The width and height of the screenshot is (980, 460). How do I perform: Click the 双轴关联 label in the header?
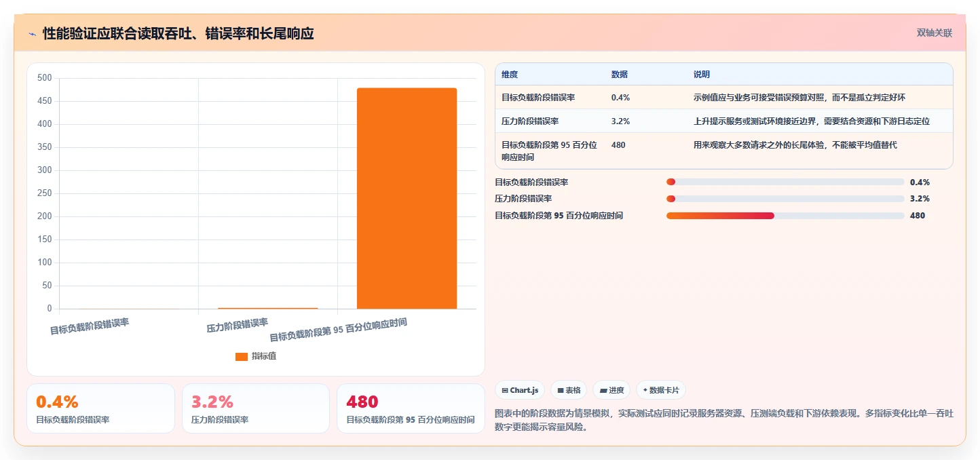(x=935, y=33)
